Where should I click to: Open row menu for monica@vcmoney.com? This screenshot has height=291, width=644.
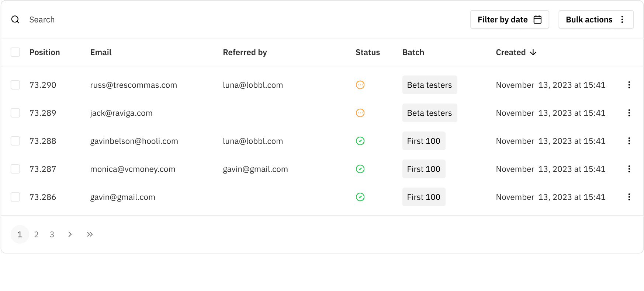pos(629,169)
